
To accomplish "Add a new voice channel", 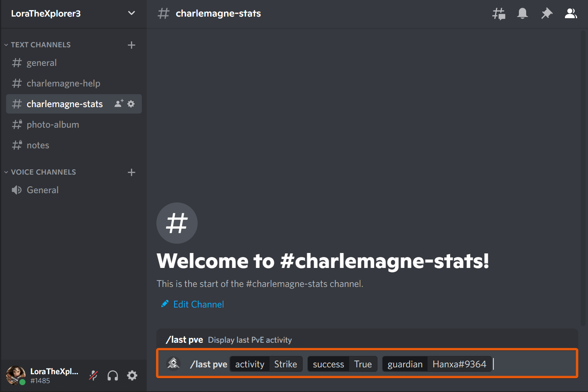I will point(131,173).
